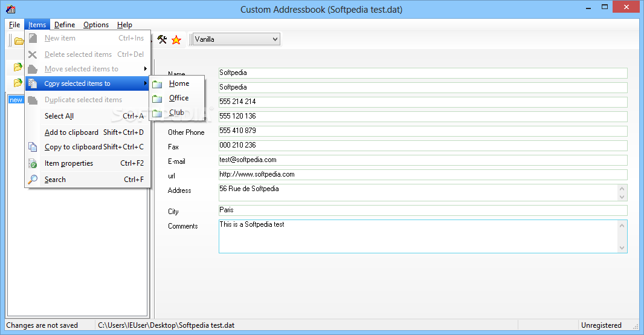
Task: Click Comments scrollbar down arrow
Action: pos(622,248)
